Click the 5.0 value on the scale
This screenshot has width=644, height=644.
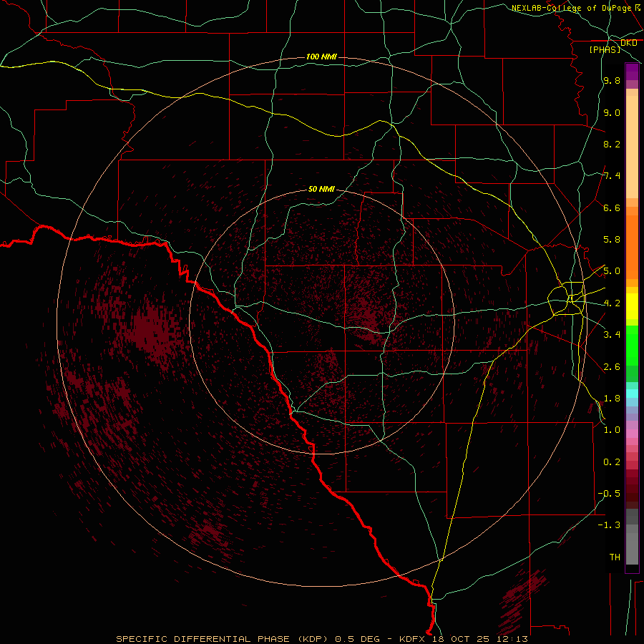(612, 271)
